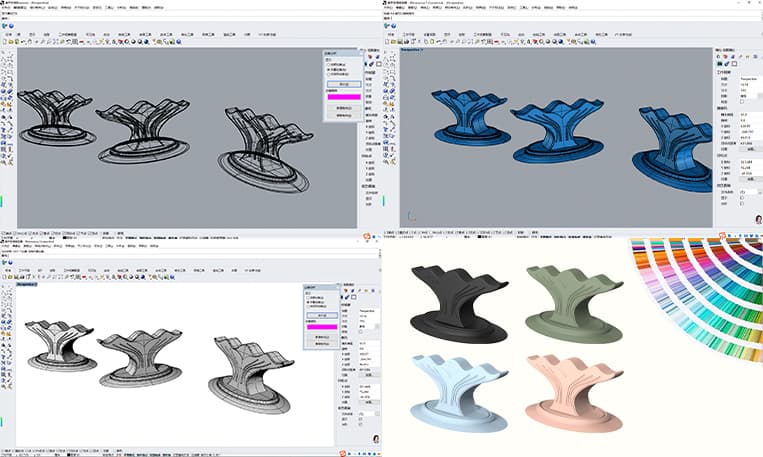
Task: Click user avatar icon in bottom-left Rhino window
Action: [376, 439]
